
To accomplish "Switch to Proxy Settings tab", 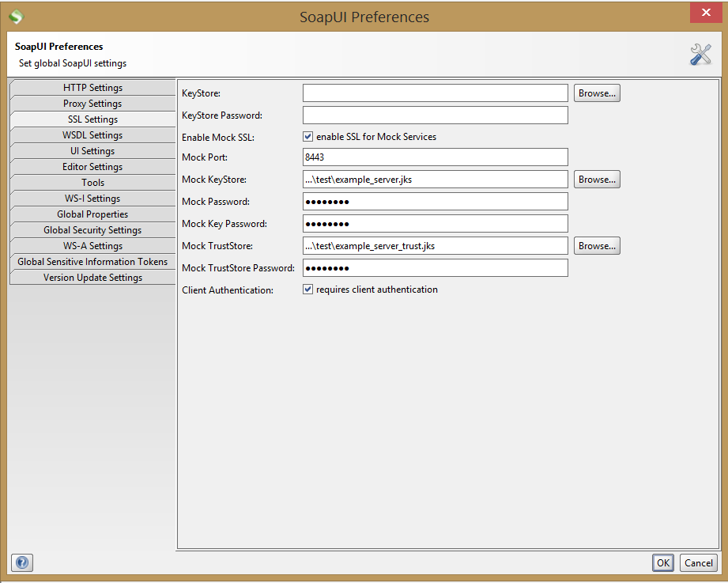I will [92, 104].
